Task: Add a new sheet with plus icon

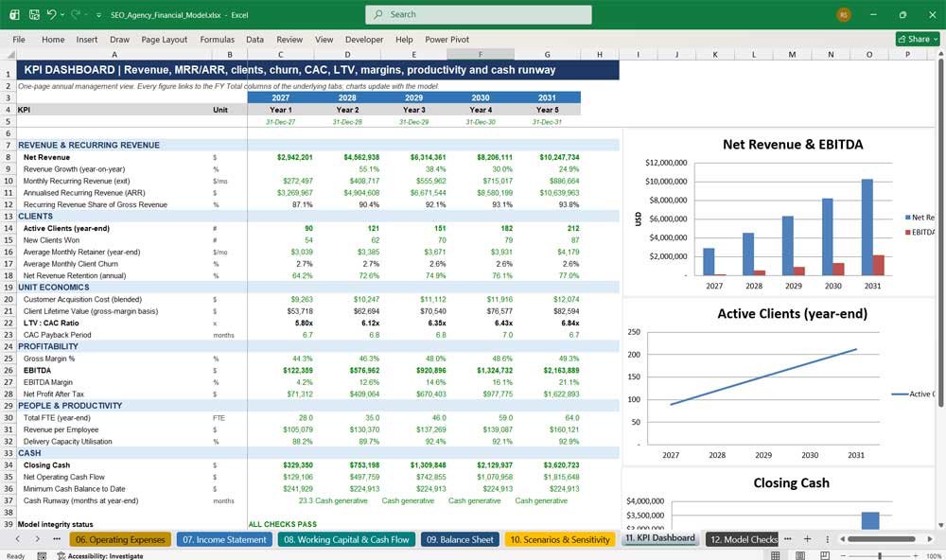Action: (x=807, y=539)
